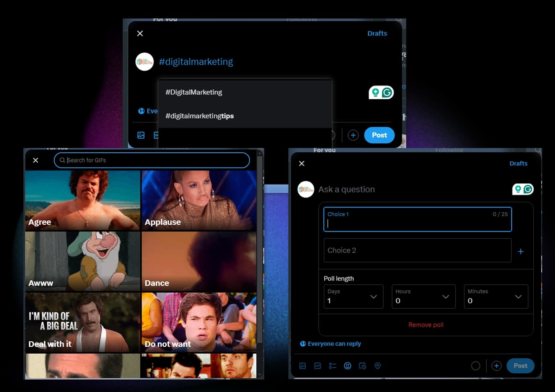Open the GIF picker from the poll composer toolbar
Viewport: 555px width, 392px height.
[x=317, y=366]
